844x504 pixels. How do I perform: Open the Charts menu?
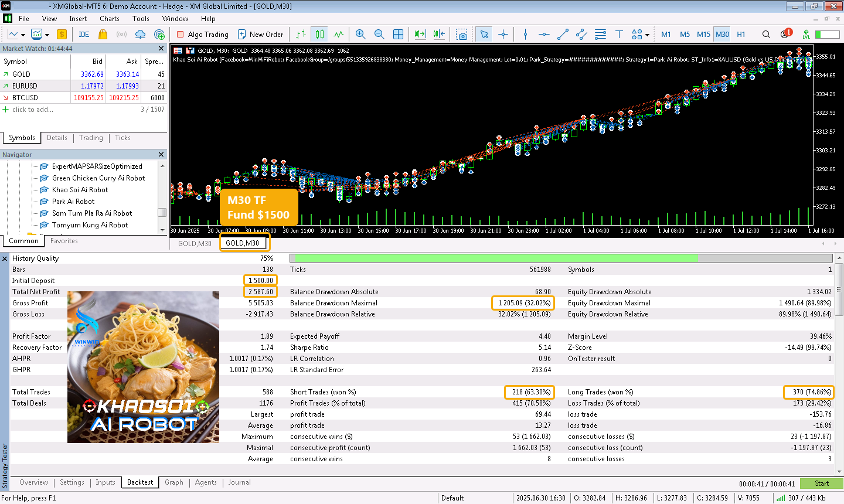click(x=110, y=19)
